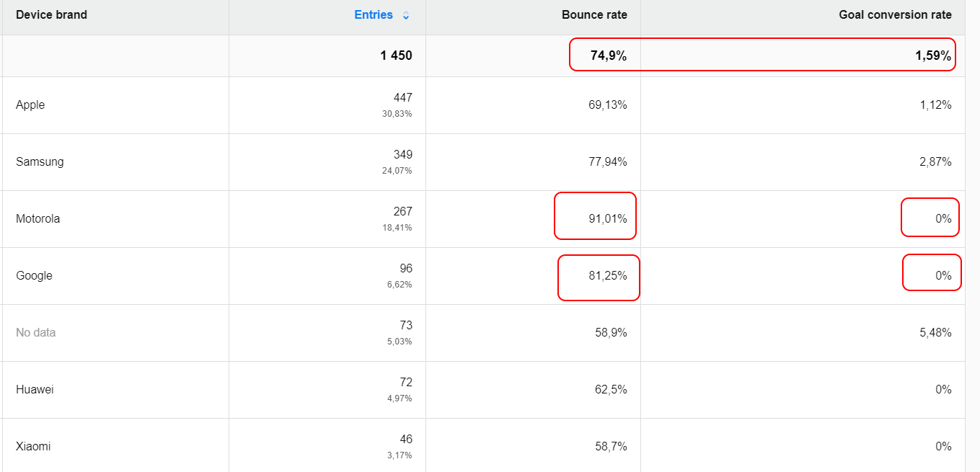Viewport: 980px width, 472px height.
Task: Select the Xiaomi device brand row label
Action: (33, 447)
